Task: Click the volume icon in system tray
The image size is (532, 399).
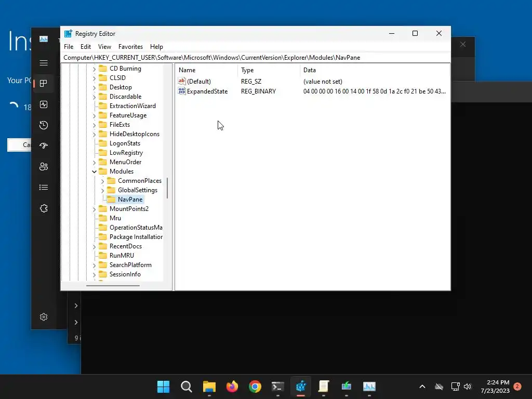Action: point(468,387)
